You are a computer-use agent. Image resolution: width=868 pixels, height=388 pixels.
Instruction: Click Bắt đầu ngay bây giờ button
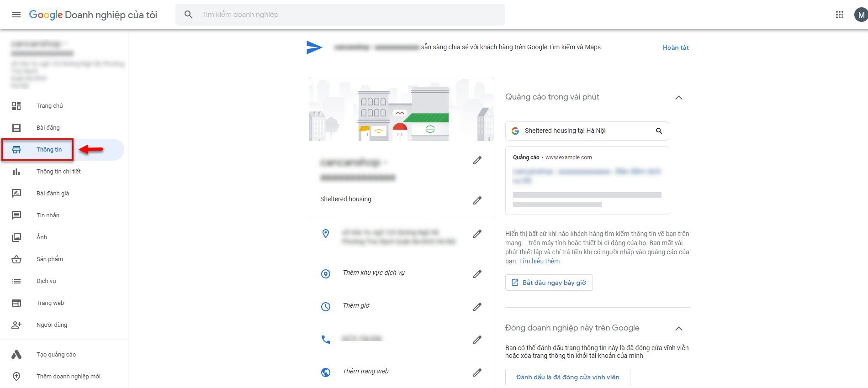click(x=549, y=283)
